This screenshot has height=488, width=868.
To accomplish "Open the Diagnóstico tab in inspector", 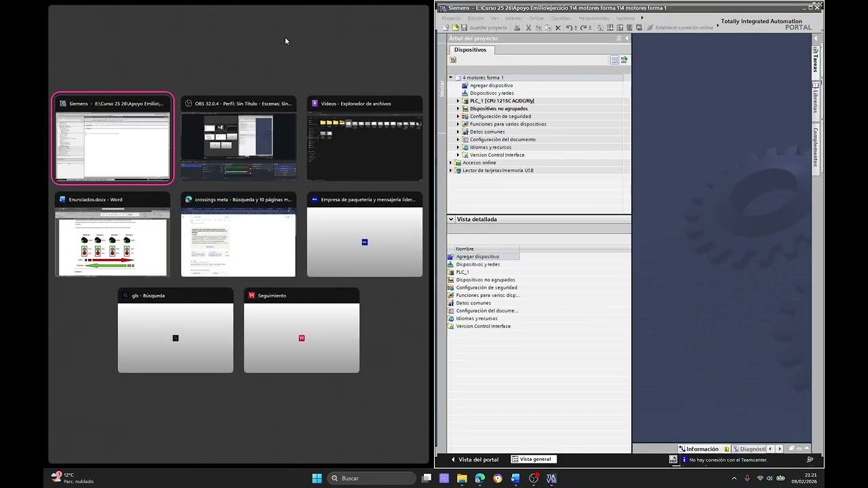I will point(749,449).
